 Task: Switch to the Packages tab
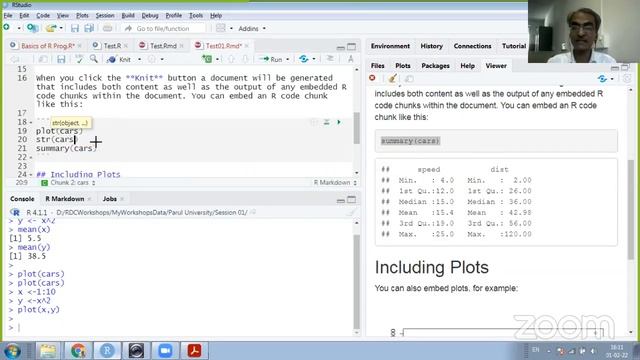click(435, 66)
